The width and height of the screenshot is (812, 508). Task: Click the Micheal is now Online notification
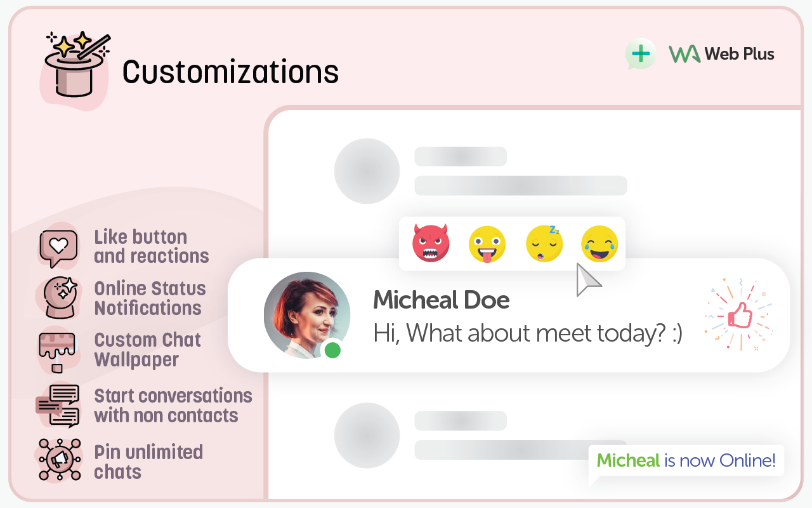point(686,460)
